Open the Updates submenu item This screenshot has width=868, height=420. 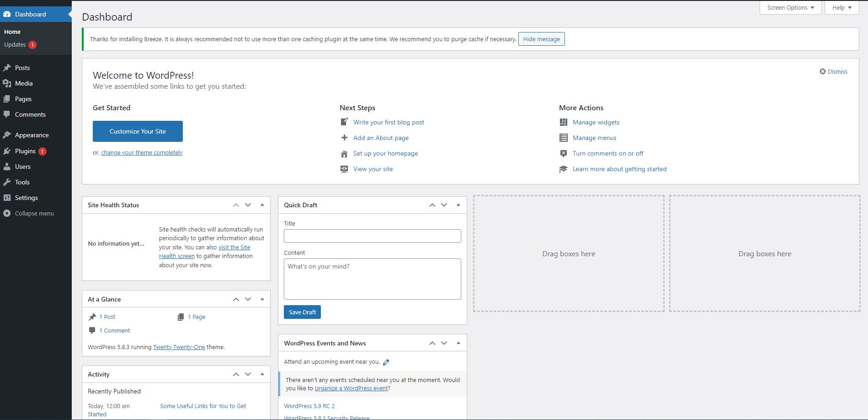[15, 44]
